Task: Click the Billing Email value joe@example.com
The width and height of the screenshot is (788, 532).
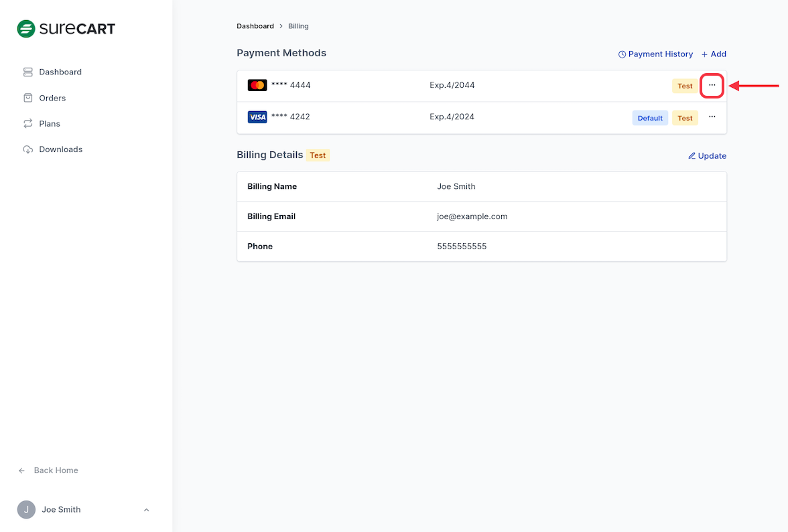Action: click(x=472, y=216)
